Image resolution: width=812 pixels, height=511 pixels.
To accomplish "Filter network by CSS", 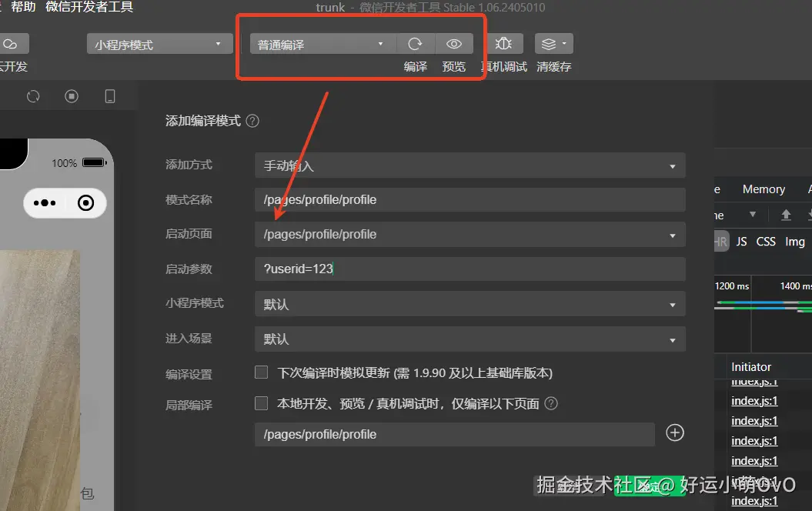I will [766, 242].
